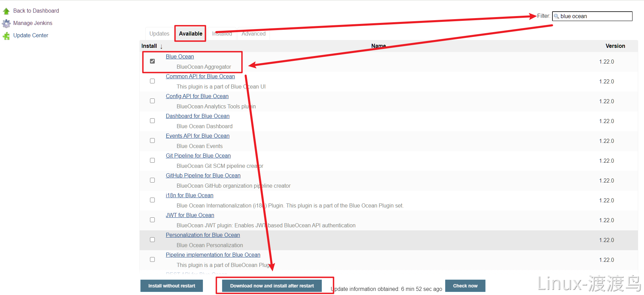644x295 pixels.
Task: Tick GitHub Pipeline for Blue Ocean checkbox
Action: [x=152, y=180]
